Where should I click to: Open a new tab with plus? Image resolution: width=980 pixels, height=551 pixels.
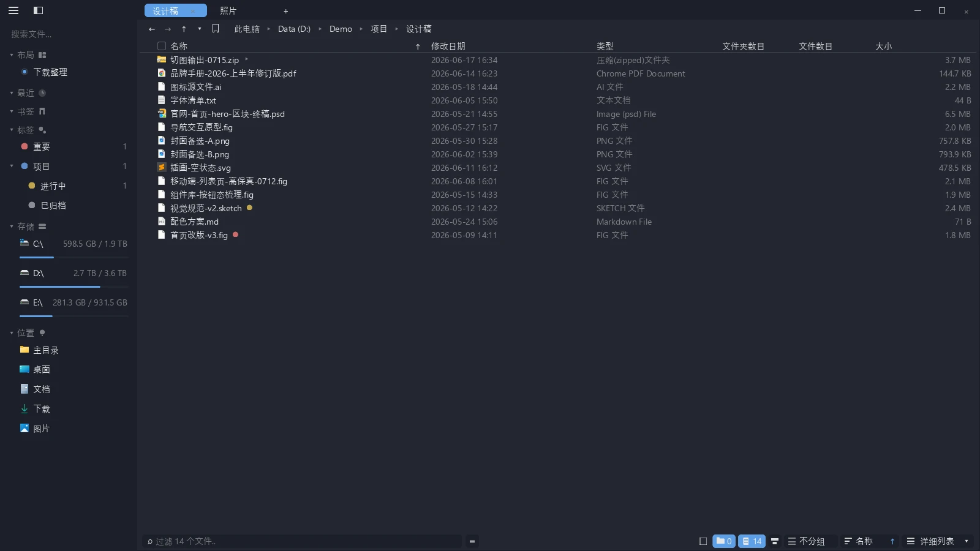point(285,11)
